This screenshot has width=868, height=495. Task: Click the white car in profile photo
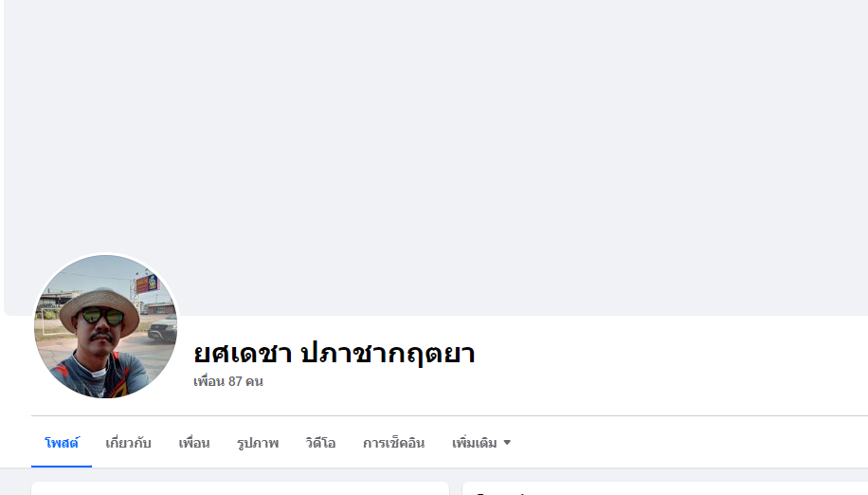click(x=163, y=328)
